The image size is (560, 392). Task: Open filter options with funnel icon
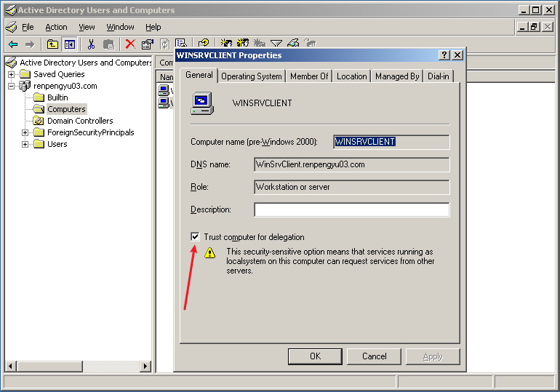276,43
